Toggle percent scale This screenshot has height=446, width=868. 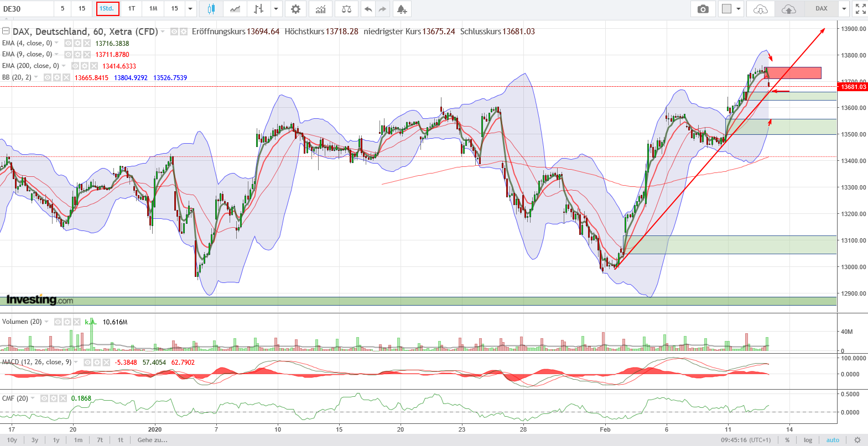pos(787,440)
